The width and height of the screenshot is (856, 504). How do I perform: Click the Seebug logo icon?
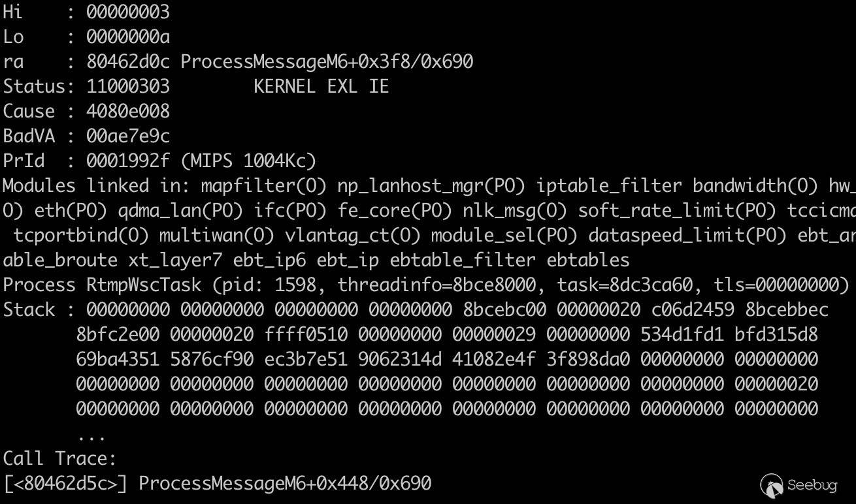tap(772, 485)
